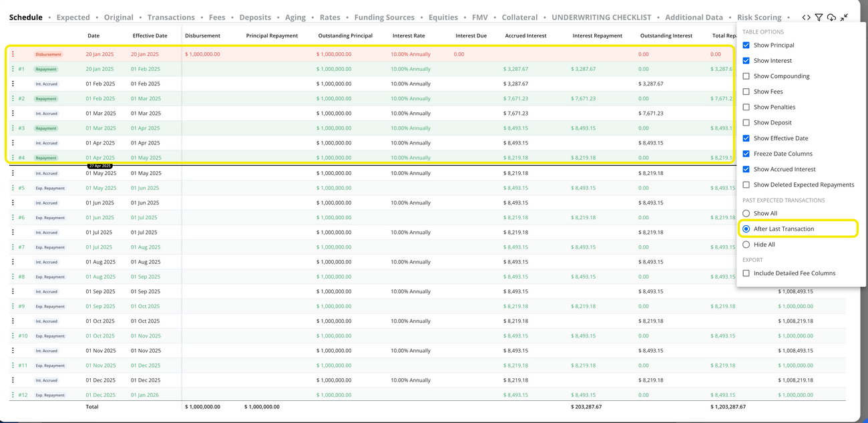The image size is (868, 423).
Task: Open the three-dot menu on the 01 Apr 2025 Int. Accrued row
Action: [13, 142]
